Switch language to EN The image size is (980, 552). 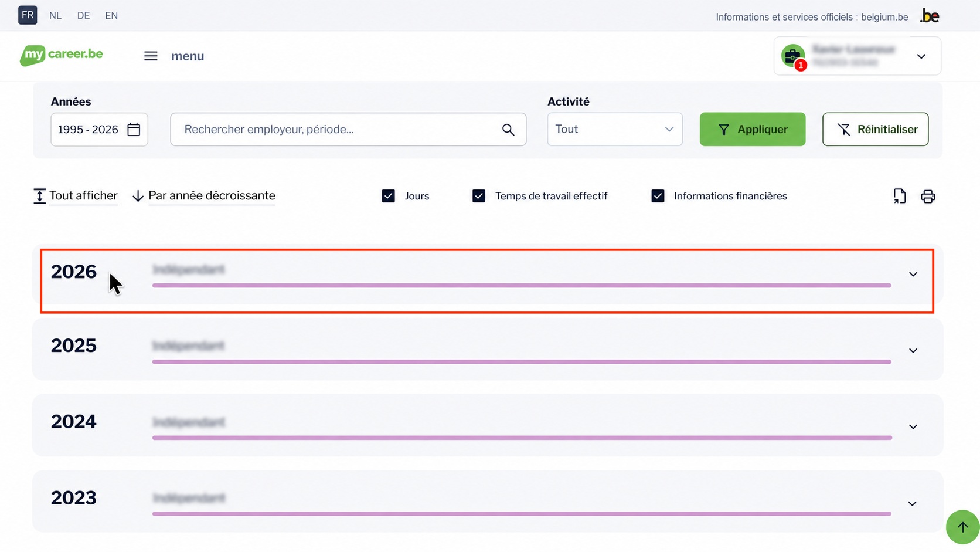(111, 16)
